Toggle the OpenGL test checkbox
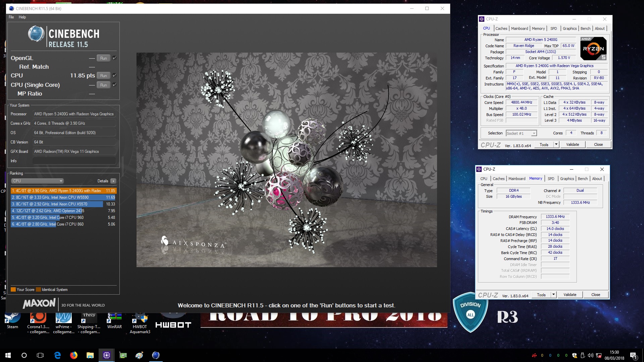The image size is (644, 362). (x=114, y=58)
